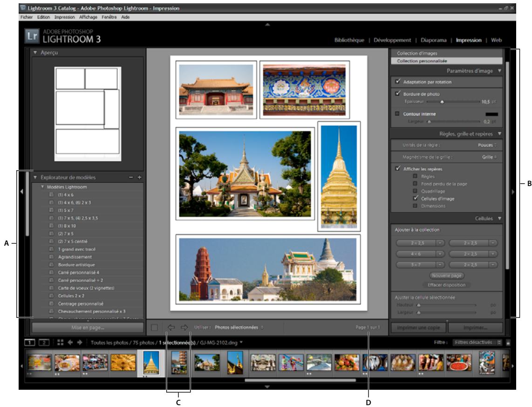Screen dimensions: 532x407
Task: Go forward using filmstrip right arrow
Action: click(80, 343)
